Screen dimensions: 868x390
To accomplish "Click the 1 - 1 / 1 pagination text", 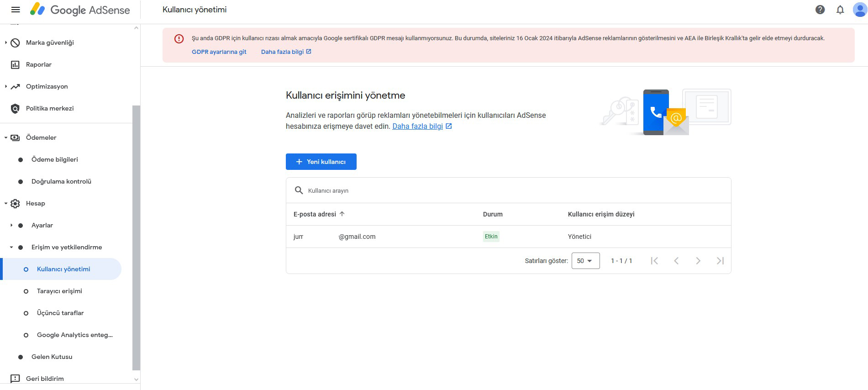I will coord(621,261).
